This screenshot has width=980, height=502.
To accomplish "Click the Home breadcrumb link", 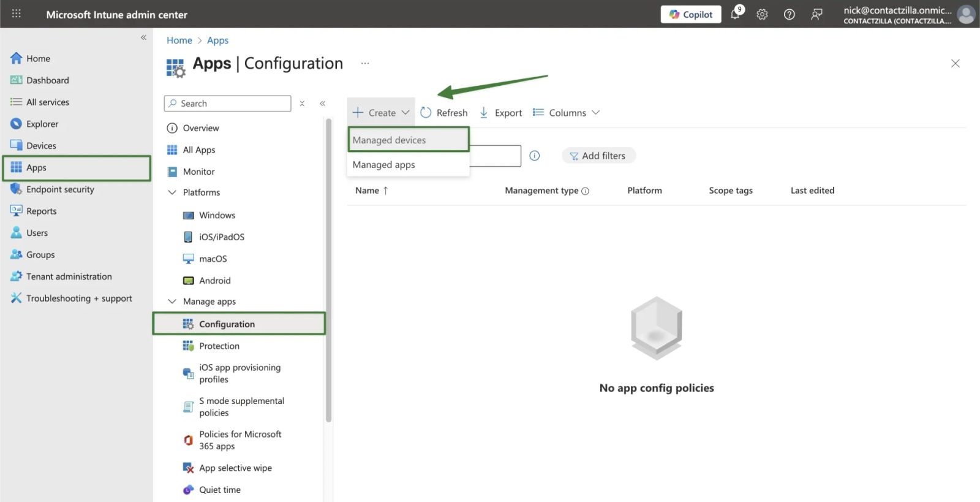I will [x=179, y=40].
